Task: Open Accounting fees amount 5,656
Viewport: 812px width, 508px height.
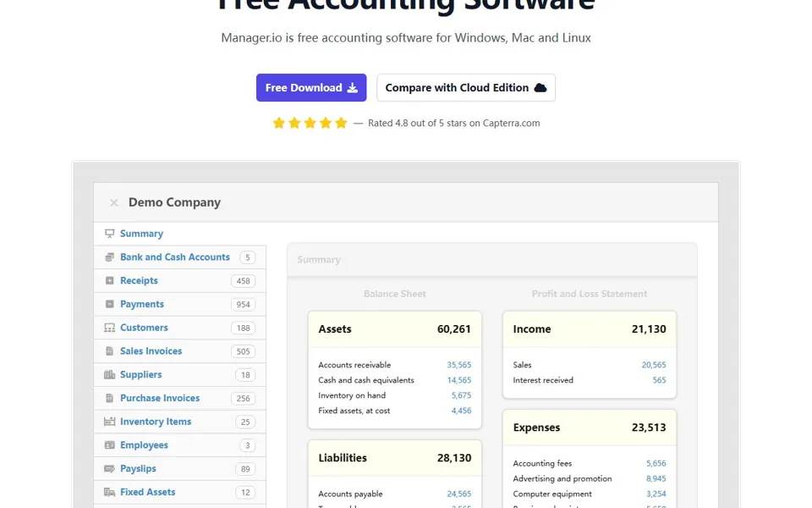Action: [x=656, y=463]
